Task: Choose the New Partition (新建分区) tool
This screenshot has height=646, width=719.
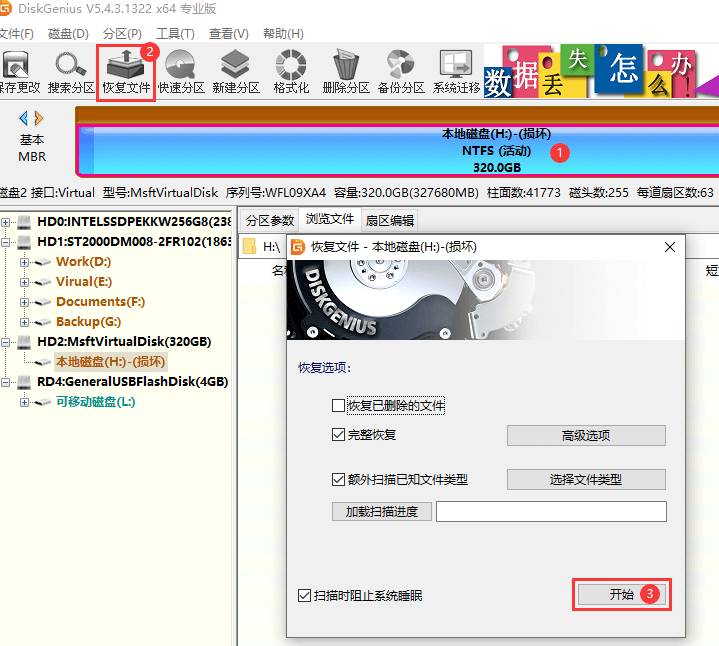Action: [x=236, y=72]
